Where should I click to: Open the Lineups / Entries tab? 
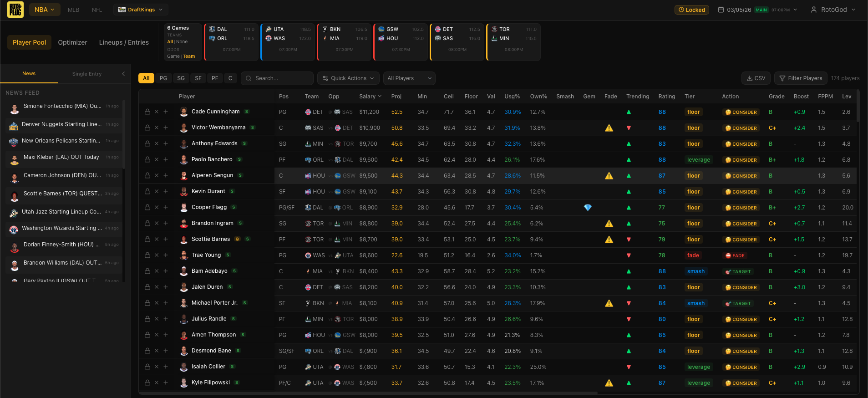click(x=124, y=42)
